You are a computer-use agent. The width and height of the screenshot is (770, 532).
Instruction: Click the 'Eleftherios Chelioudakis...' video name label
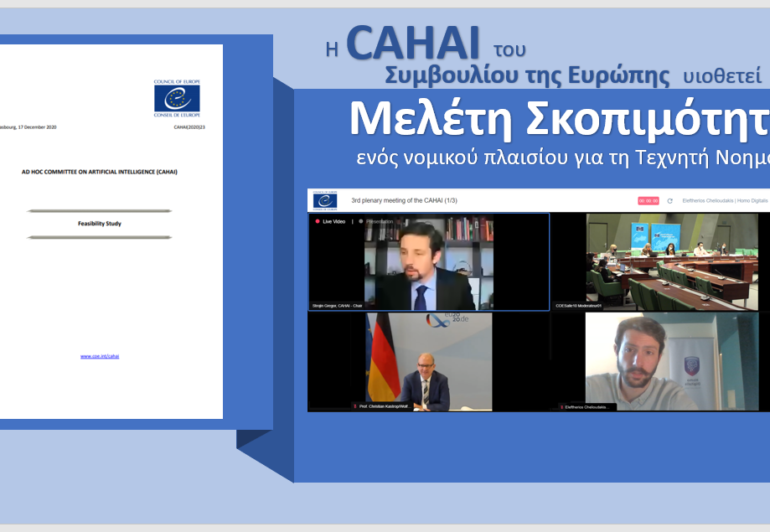[587, 407]
